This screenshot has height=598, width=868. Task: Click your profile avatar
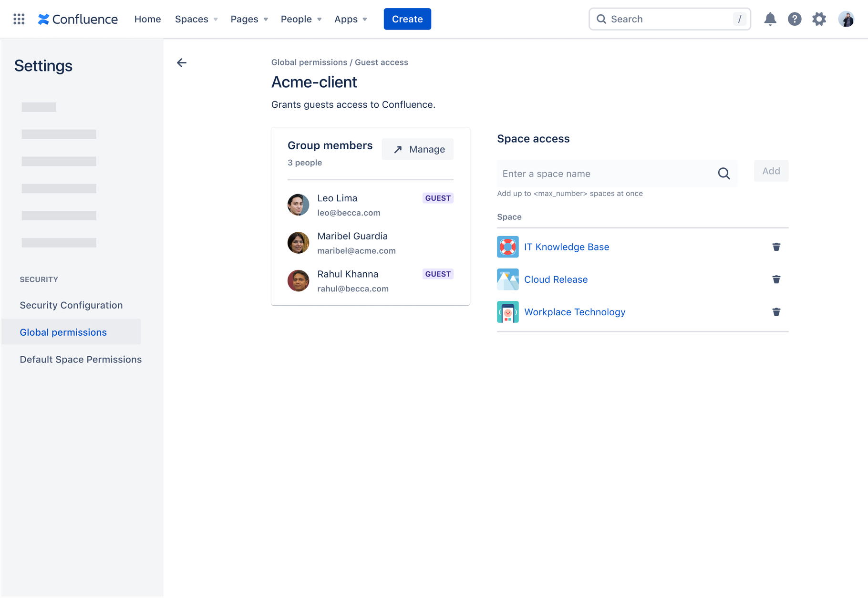846,19
